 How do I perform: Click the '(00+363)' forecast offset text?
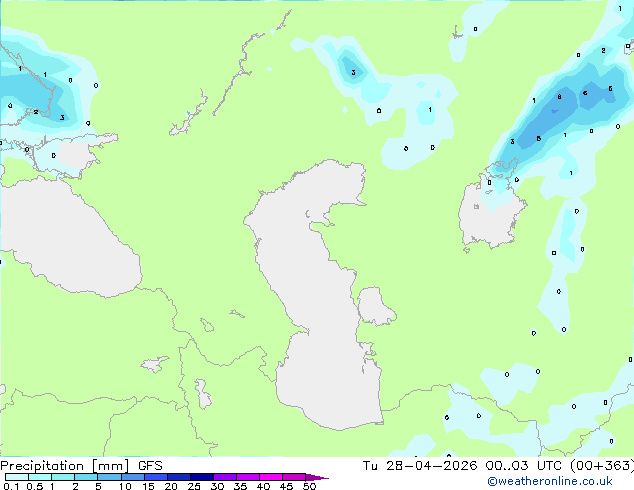click(x=602, y=466)
